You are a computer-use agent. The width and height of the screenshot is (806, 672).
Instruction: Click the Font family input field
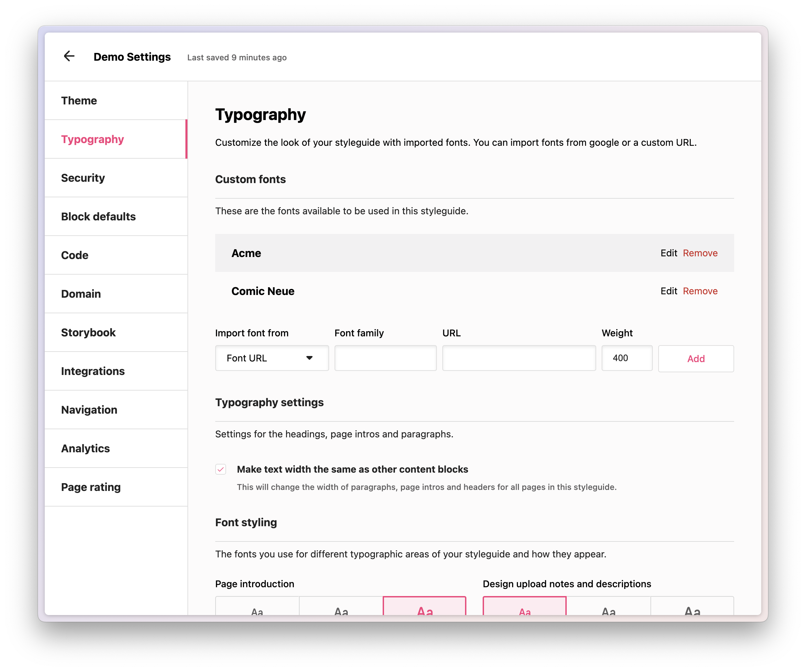385,358
